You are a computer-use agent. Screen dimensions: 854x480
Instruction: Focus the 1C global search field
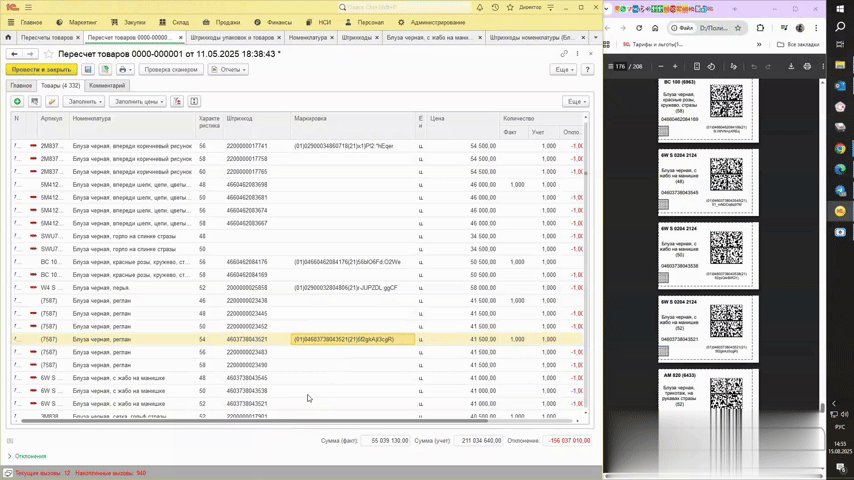point(404,8)
